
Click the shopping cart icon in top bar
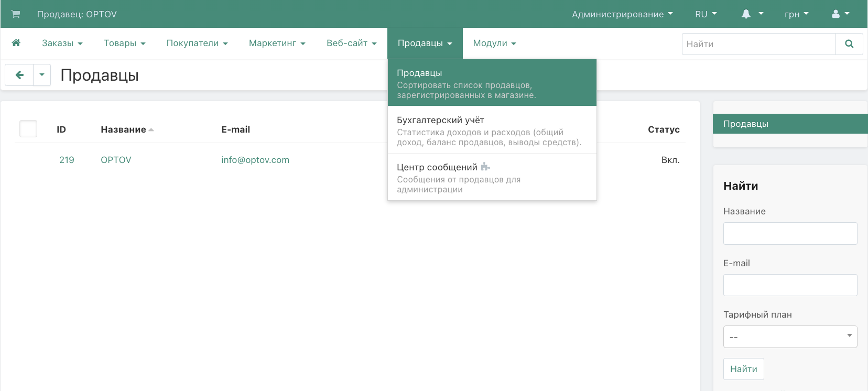coord(16,14)
